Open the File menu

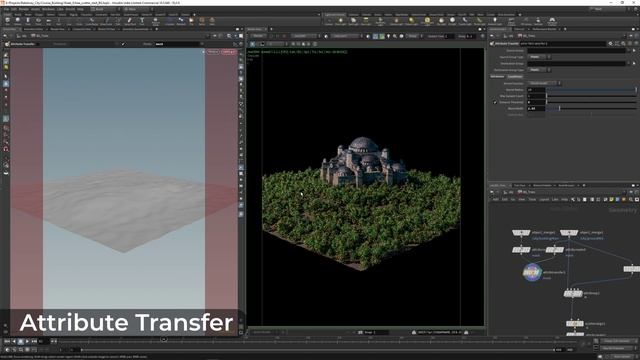[7, 9]
